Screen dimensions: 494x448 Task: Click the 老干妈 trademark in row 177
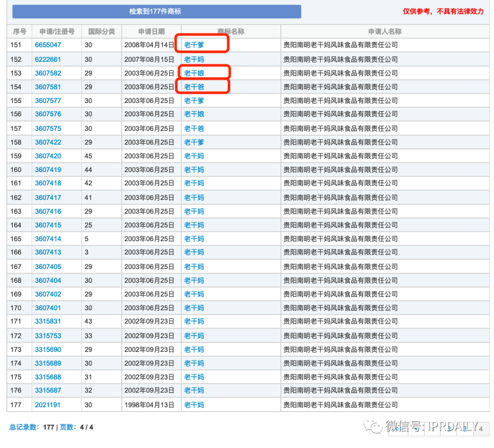(x=194, y=405)
